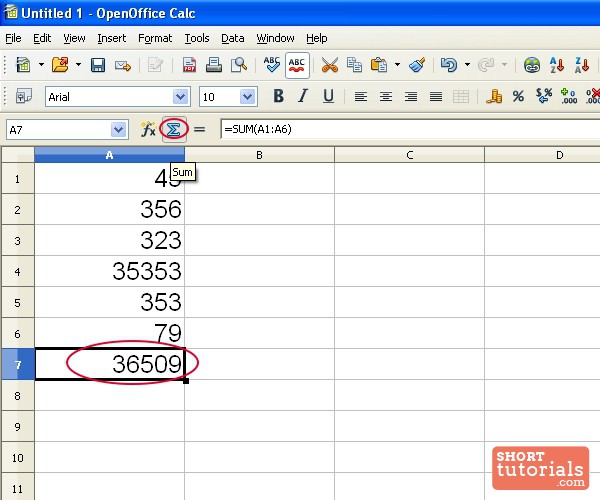Open the Undo history dropdown arrow
The width and height of the screenshot is (600, 500).
pyautogui.click(x=467, y=65)
